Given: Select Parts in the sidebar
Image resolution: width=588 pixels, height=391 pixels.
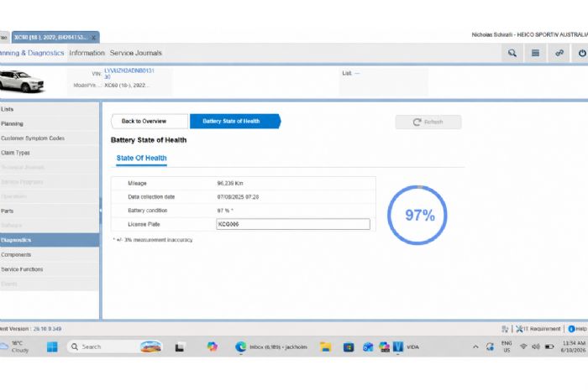Looking at the screenshot, I should pos(50,211).
